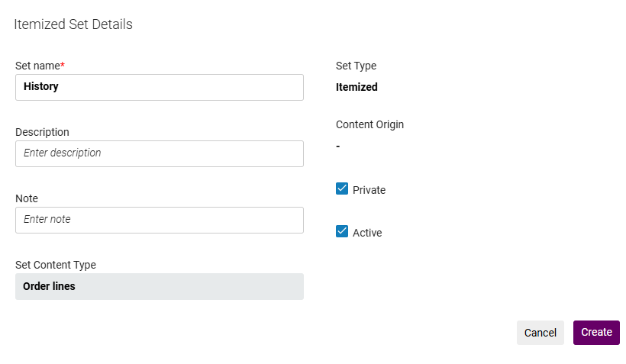The image size is (626, 364).
Task: Click the Set Content Type label
Action: (x=56, y=265)
